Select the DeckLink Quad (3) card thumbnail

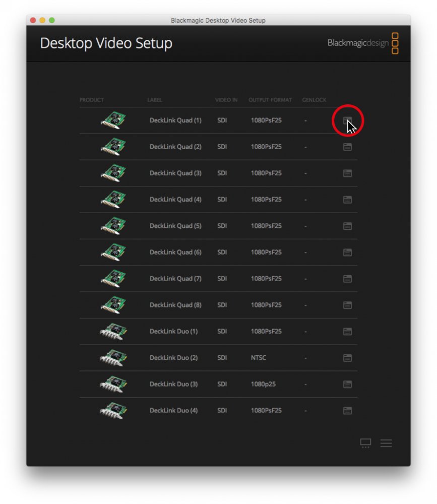coord(113,173)
